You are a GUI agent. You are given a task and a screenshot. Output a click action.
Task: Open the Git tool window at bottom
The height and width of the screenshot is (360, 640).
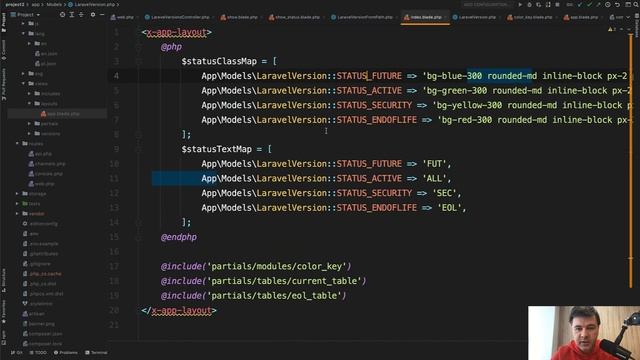[17, 353]
